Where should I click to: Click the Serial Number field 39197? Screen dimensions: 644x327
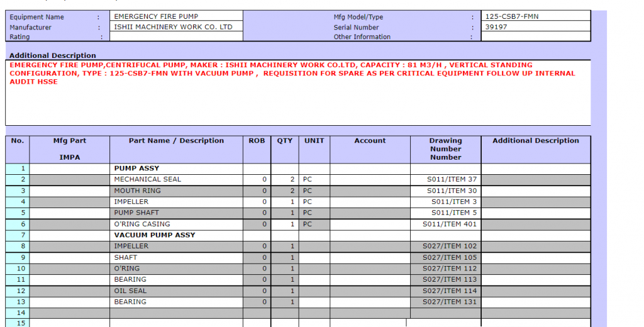tap(535, 27)
